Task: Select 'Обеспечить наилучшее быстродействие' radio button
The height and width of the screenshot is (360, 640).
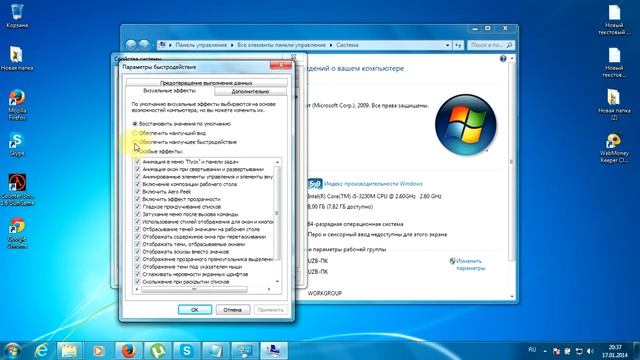Action: point(135,142)
